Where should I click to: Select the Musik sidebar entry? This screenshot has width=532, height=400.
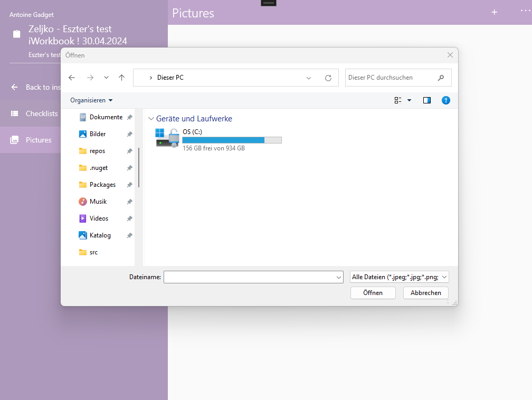tap(98, 201)
